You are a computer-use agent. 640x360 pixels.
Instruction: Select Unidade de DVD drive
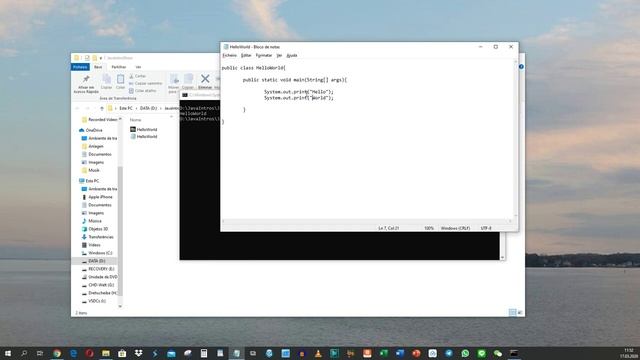[x=99, y=277]
